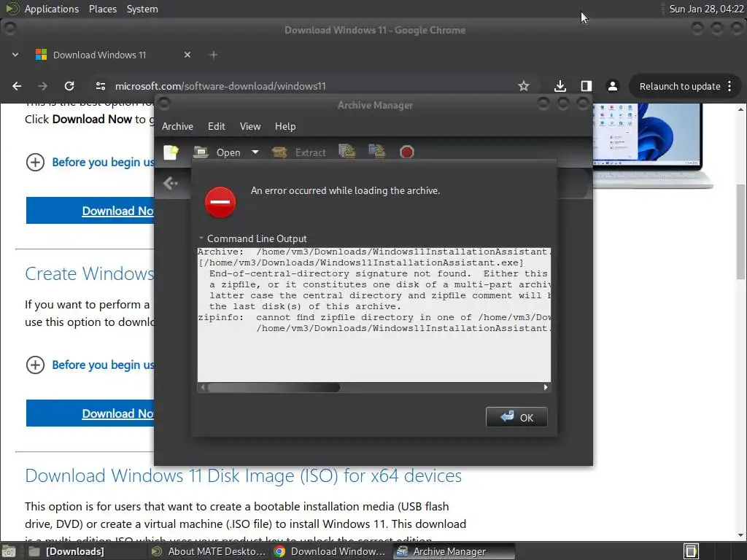
Task: Click the Open button in Archive Manager toolbar
Action: 217,152
